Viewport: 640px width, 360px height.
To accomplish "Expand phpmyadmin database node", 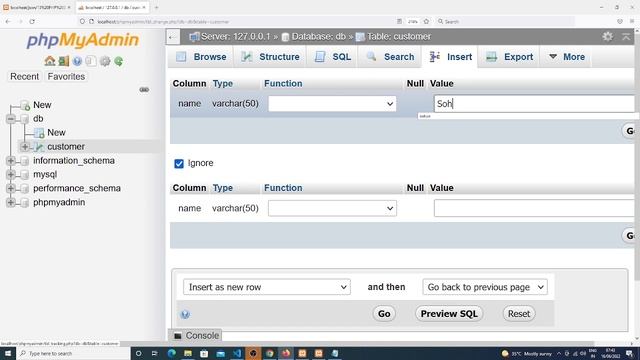I will (x=11, y=202).
